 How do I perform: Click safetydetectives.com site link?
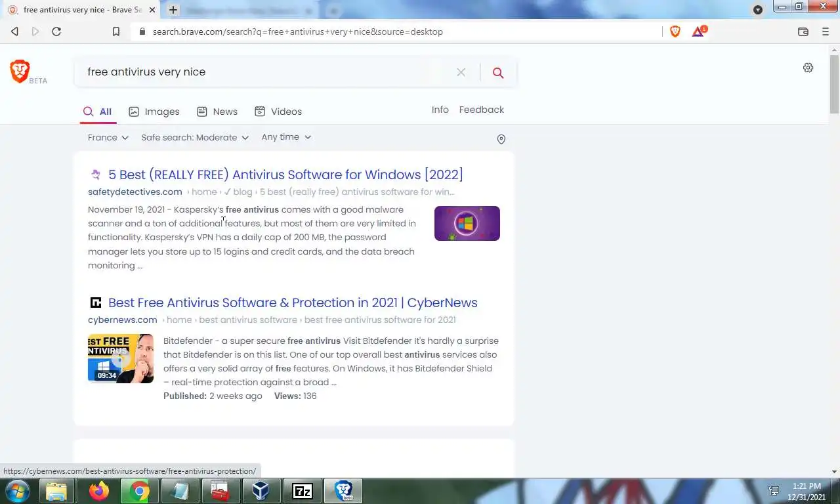tap(135, 192)
